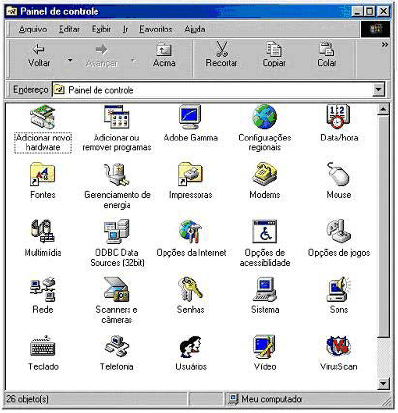Screen dimensions: 398x413
Task: Open the Impressoras folder icon
Action: (190, 174)
